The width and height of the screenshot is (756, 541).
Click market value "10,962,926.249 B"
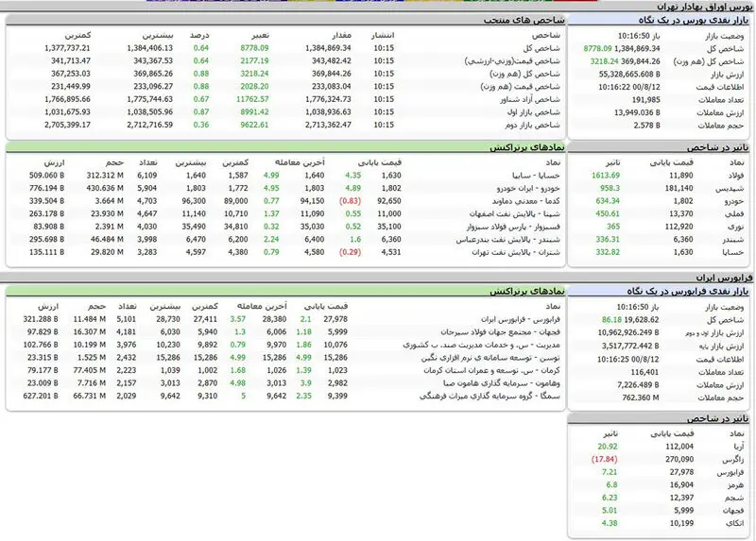pyautogui.click(x=628, y=332)
